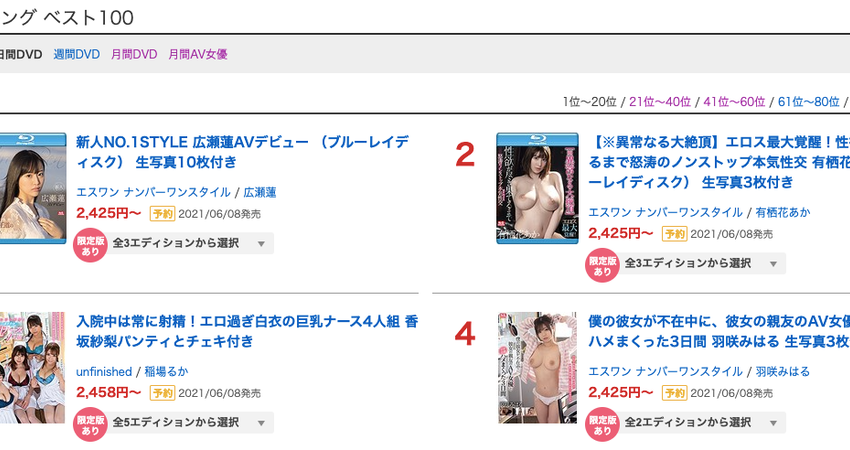
Task: Open the 全5エディションから選択 dropdown
Action: 190,422
